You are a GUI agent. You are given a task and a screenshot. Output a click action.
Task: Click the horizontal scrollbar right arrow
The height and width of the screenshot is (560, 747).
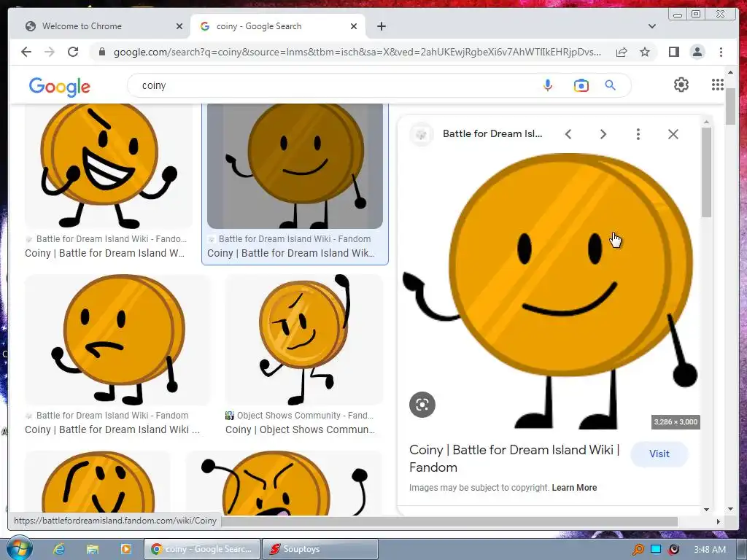point(719,521)
